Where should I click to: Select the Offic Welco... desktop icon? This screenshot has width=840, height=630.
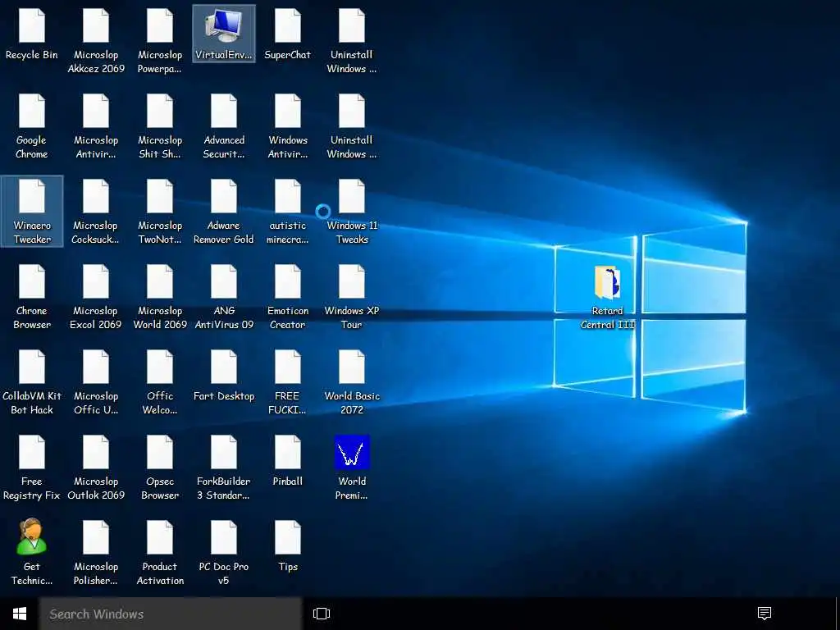click(x=160, y=381)
